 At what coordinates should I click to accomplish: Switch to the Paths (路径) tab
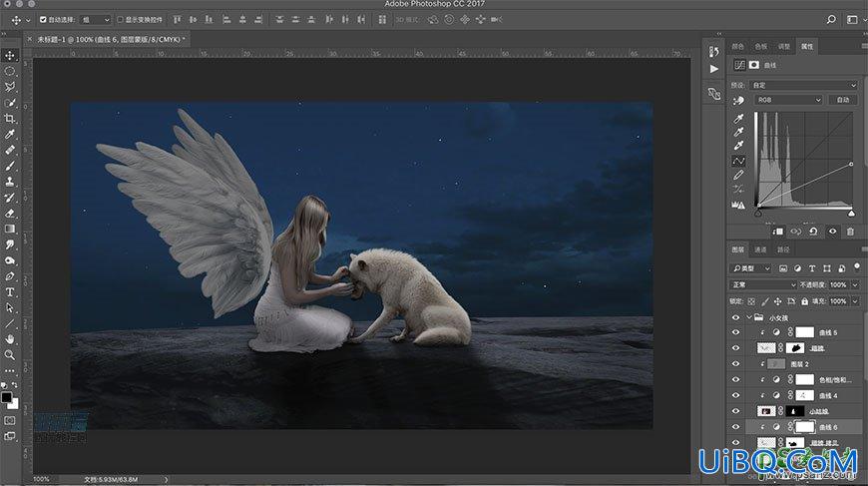point(783,249)
